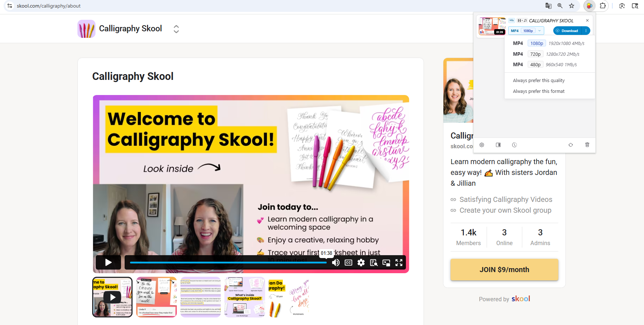Close the Calligraphy Skool download item

(x=587, y=21)
